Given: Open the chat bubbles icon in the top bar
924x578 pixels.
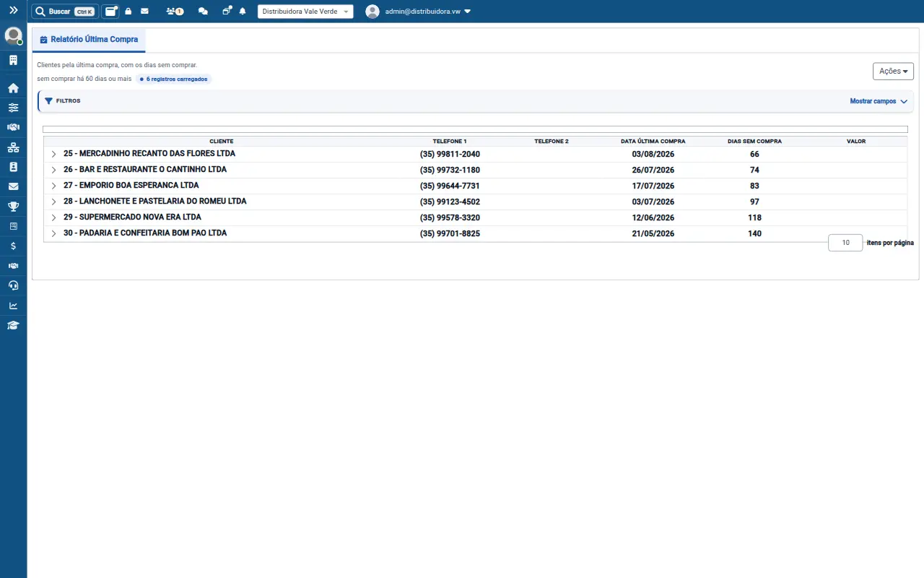Looking at the screenshot, I should [x=204, y=12].
